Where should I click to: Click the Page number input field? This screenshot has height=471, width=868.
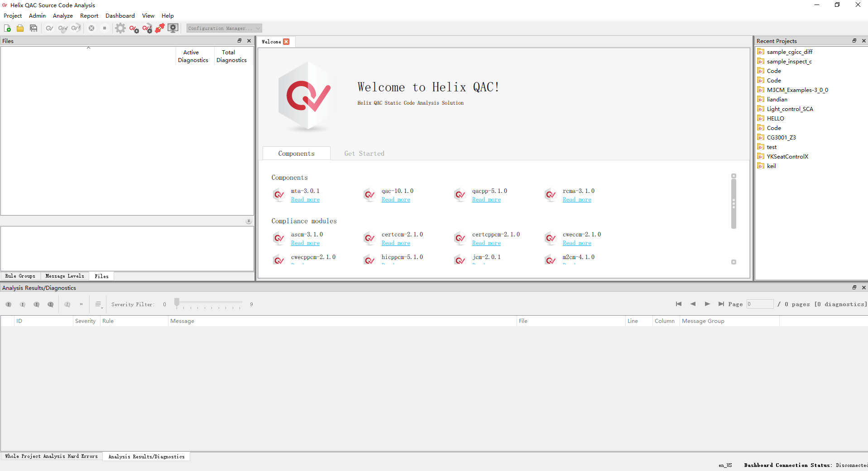point(760,304)
